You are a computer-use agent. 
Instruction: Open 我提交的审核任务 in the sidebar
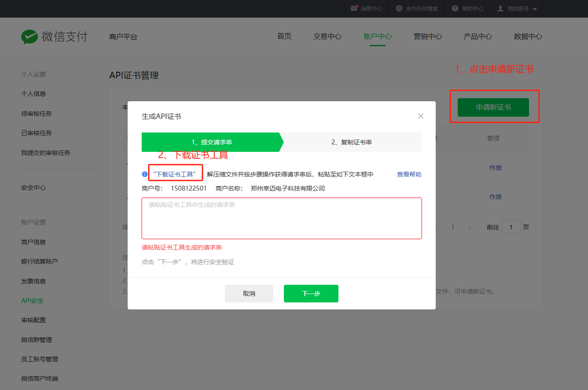[x=46, y=153]
